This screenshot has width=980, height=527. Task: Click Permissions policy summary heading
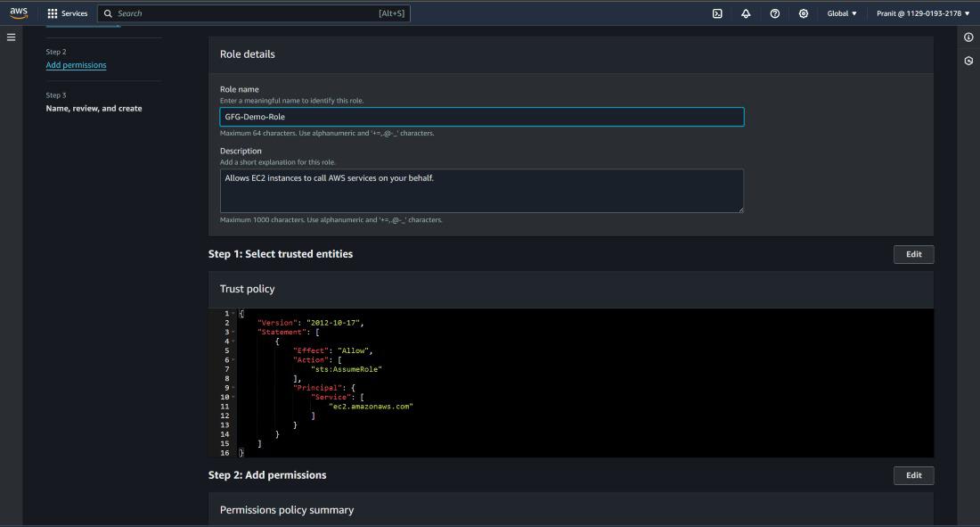287,510
